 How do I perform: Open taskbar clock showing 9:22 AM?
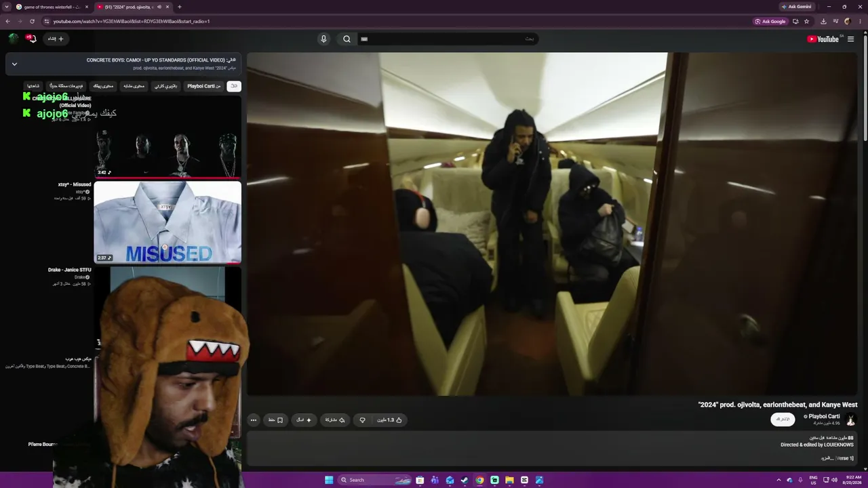tap(854, 480)
